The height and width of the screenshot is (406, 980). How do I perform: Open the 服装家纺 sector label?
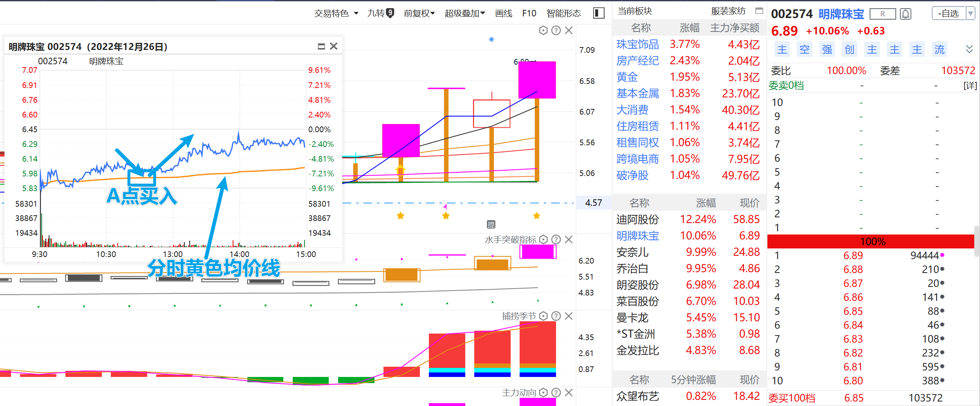point(728,11)
